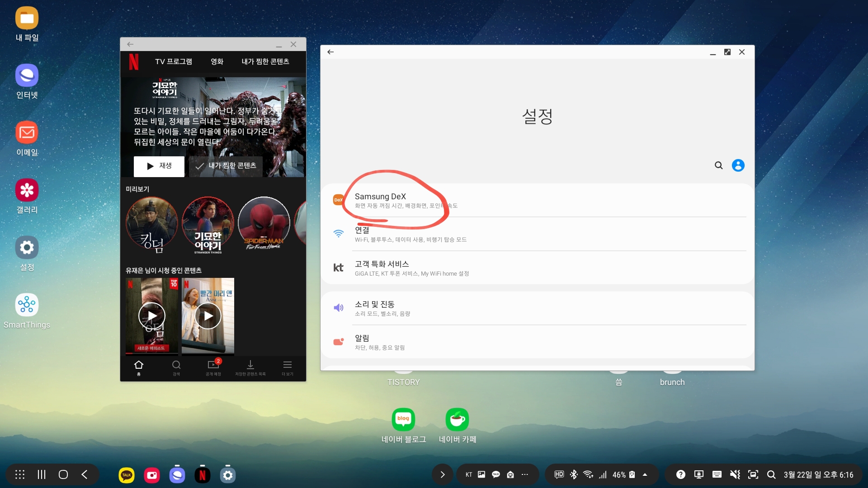Open the 알림 settings entry

click(538, 342)
